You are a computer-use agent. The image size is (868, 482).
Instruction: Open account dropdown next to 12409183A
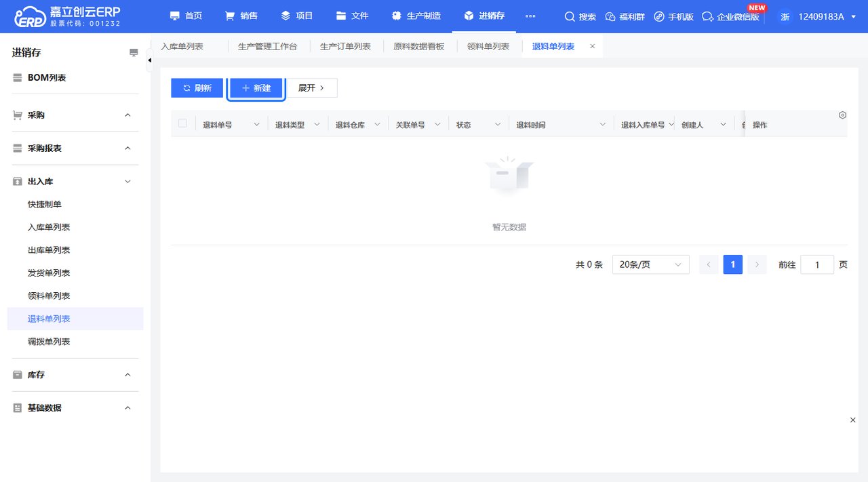(x=853, y=16)
